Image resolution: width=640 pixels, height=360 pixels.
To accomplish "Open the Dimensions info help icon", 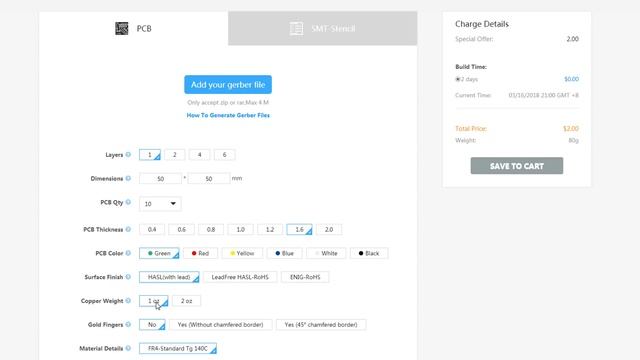I will (128, 178).
